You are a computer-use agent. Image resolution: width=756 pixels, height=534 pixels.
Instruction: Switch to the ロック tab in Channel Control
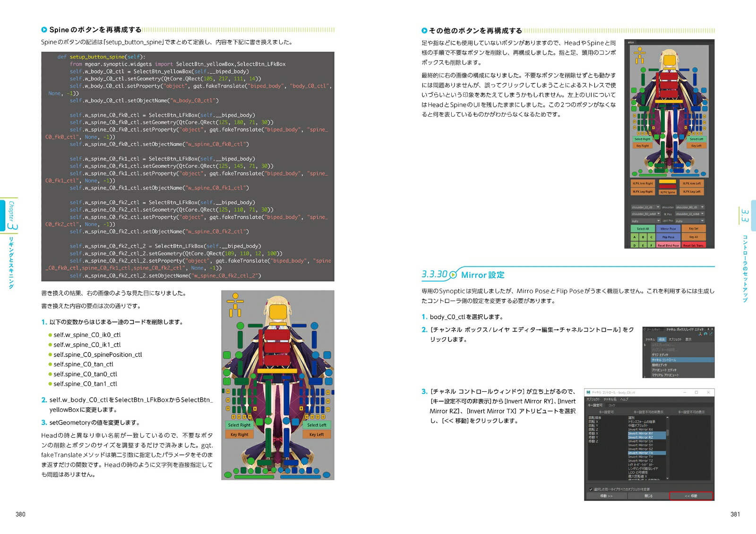(x=611, y=405)
